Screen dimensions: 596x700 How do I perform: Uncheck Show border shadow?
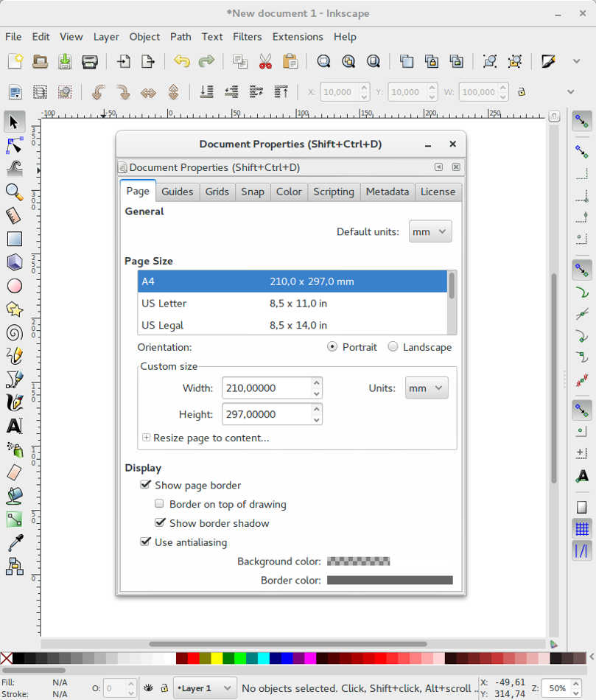(160, 522)
